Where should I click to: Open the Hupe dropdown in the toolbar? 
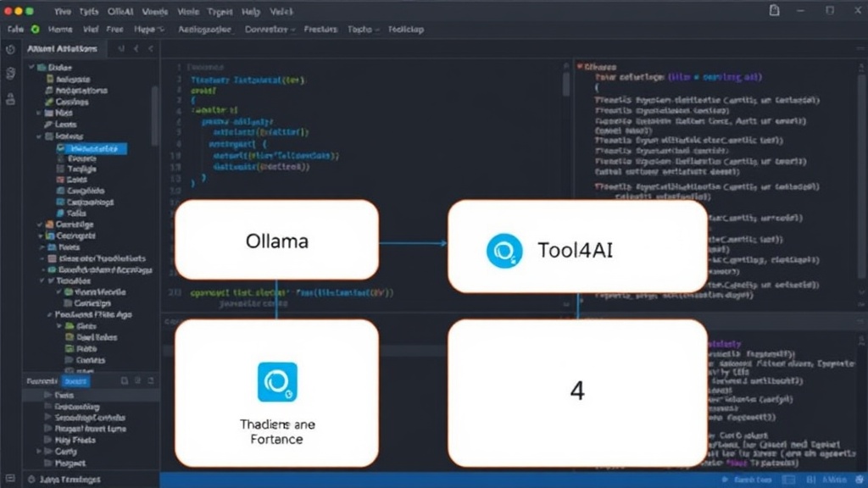click(149, 30)
